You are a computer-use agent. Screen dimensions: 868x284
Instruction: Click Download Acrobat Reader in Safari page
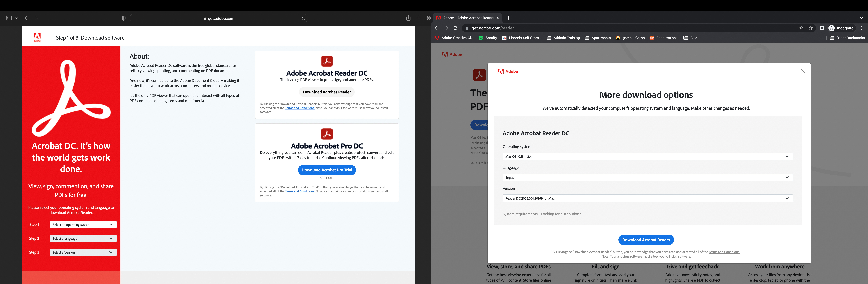(327, 92)
